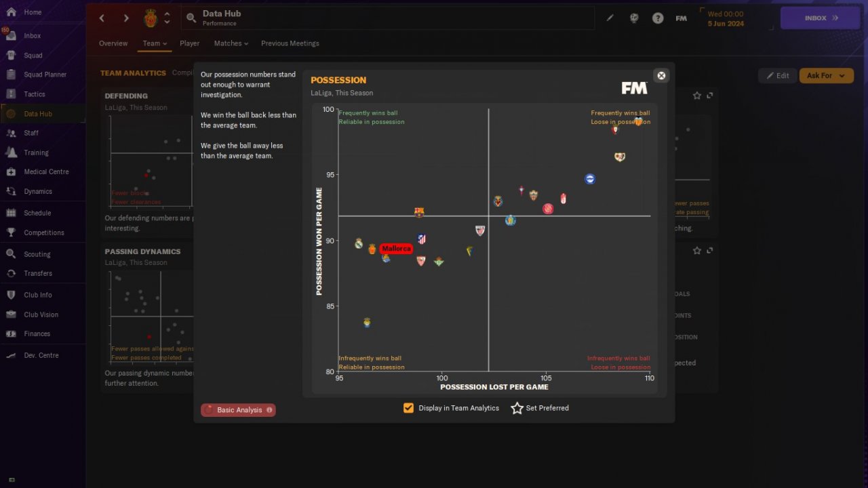Open the Club Vision sidebar icon

11,314
